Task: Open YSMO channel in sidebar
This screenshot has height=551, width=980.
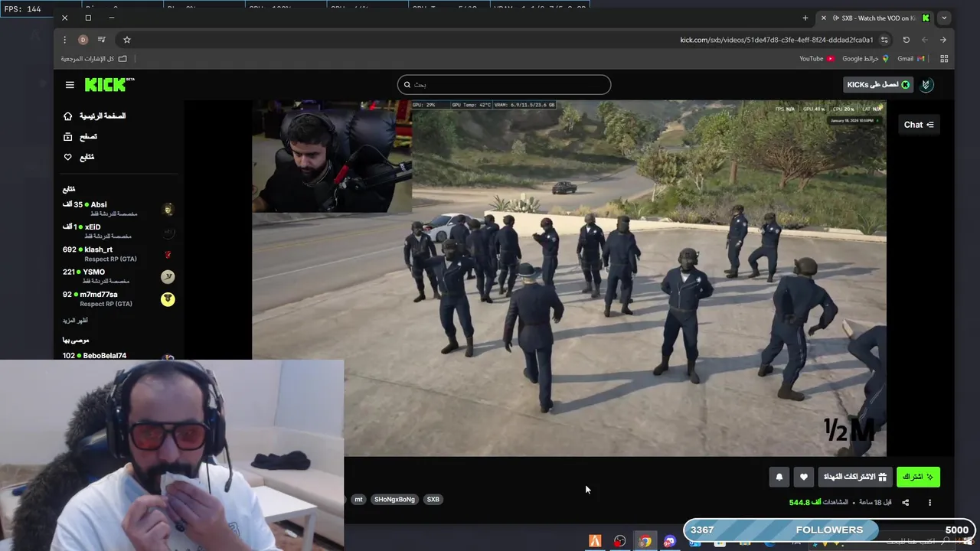Action: (119, 276)
